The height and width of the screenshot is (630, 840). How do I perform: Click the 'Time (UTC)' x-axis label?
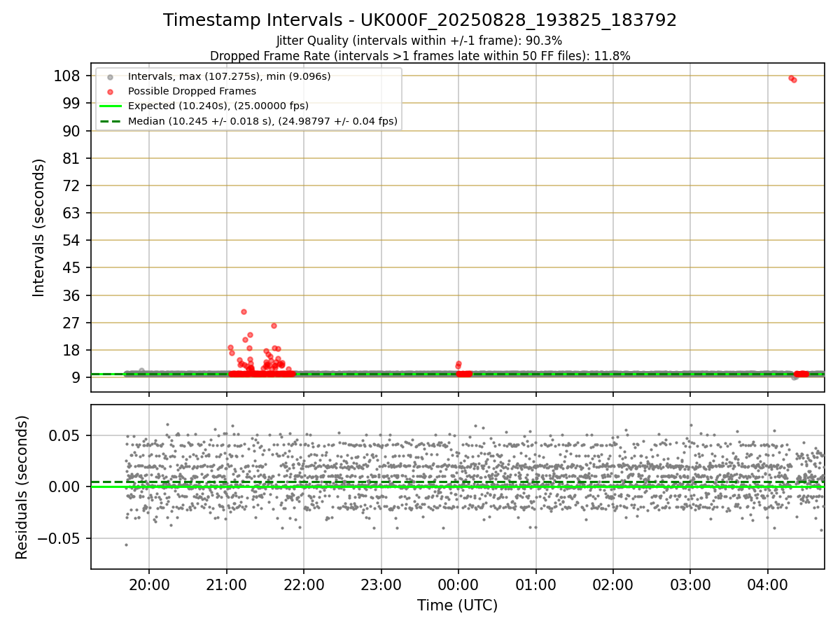point(457,605)
